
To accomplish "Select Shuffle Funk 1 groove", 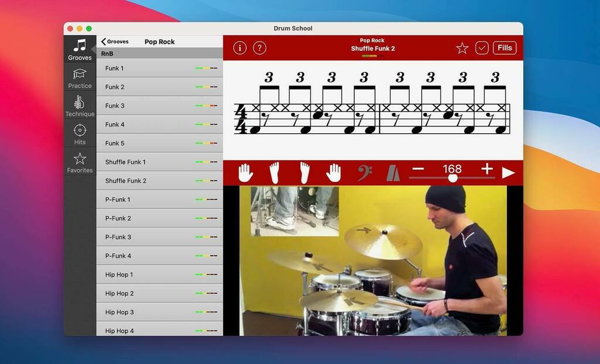I will click(x=159, y=162).
